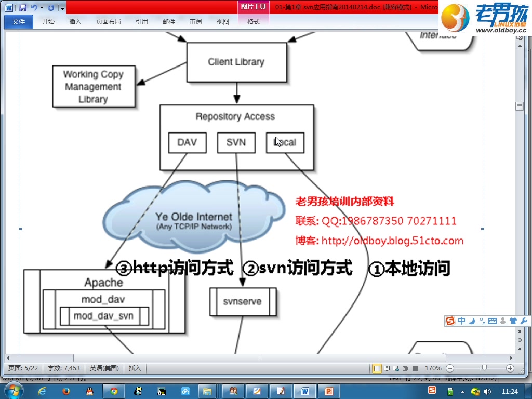Open the 图片工具 格式 tab

(254, 22)
